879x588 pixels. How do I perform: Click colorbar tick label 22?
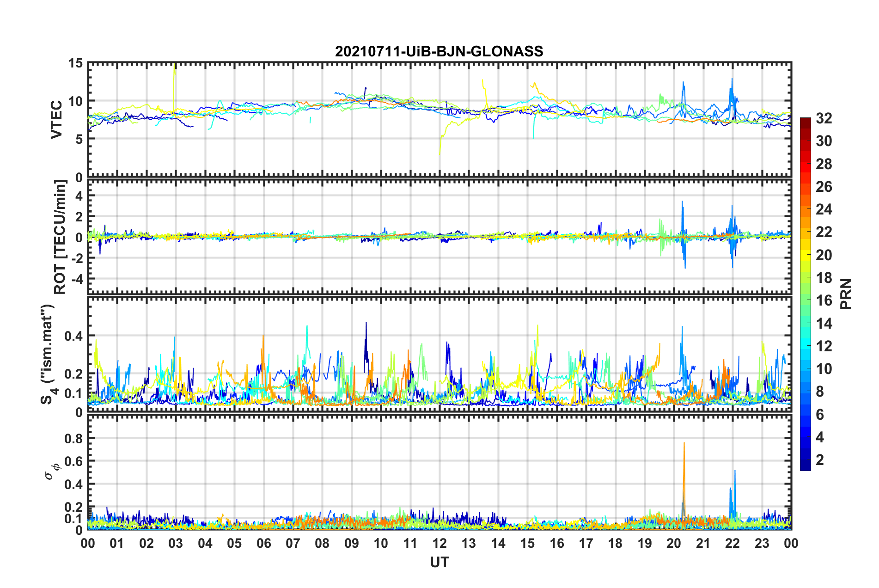coord(824,232)
